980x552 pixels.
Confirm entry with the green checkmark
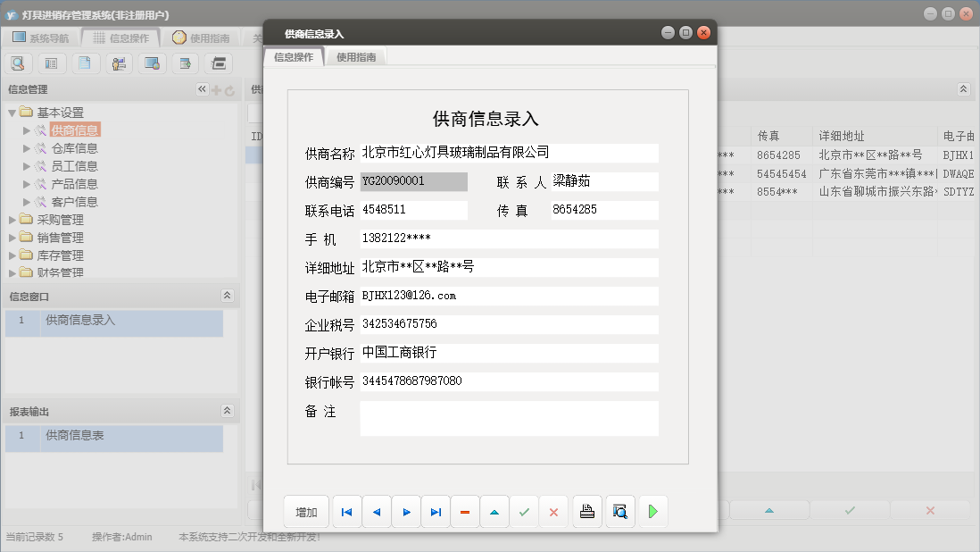(524, 512)
